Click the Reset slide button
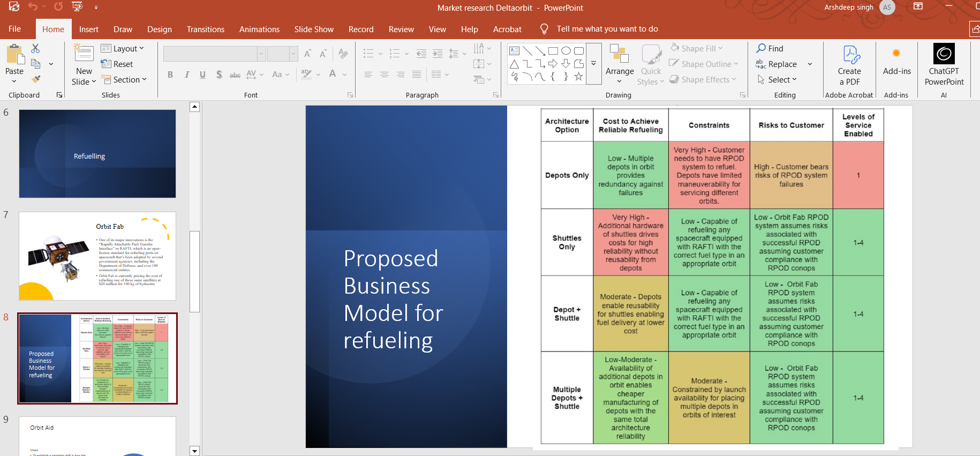The width and height of the screenshot is (980, 456). (117, 64)
